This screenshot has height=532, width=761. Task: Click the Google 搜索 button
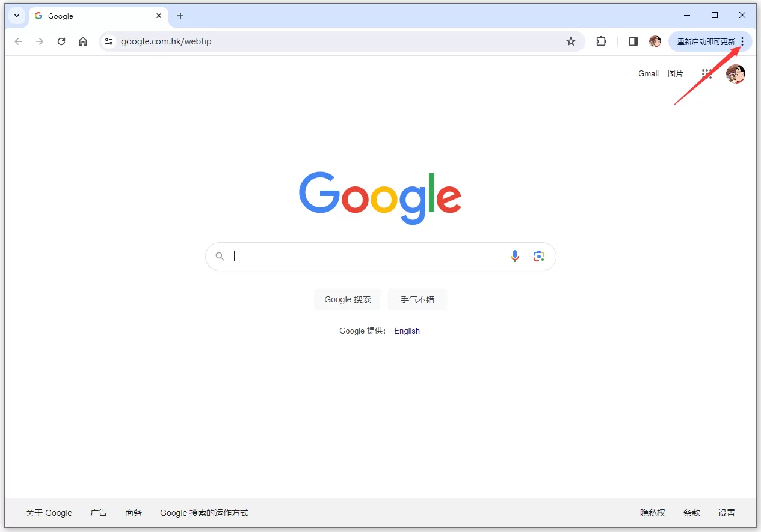pos(347,299)
